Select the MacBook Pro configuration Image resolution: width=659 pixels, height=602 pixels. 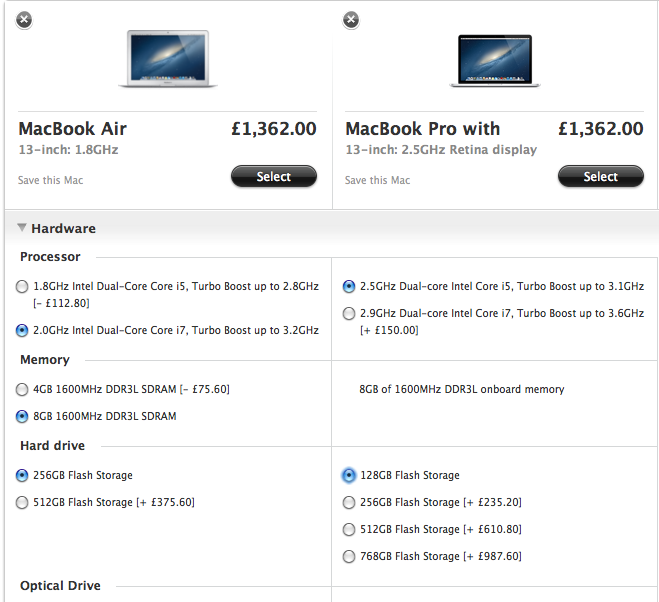(601, 176)
